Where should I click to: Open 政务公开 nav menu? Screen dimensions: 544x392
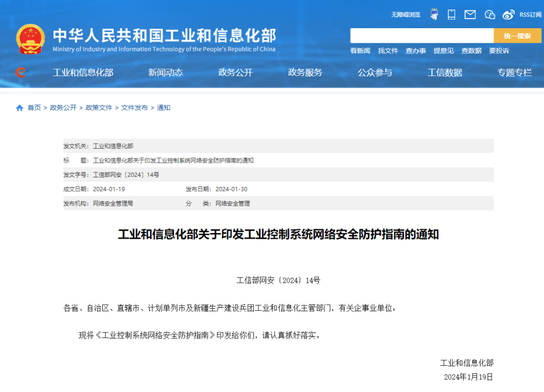pyautogui.click(x=235, y=73)
